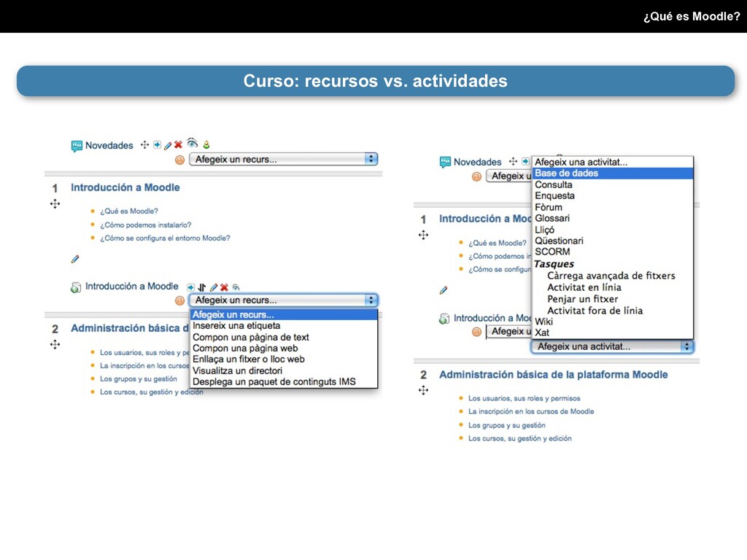
Task: Click up-down move arrows for Introducción a Moodle resource
Action: pos(202,287)
